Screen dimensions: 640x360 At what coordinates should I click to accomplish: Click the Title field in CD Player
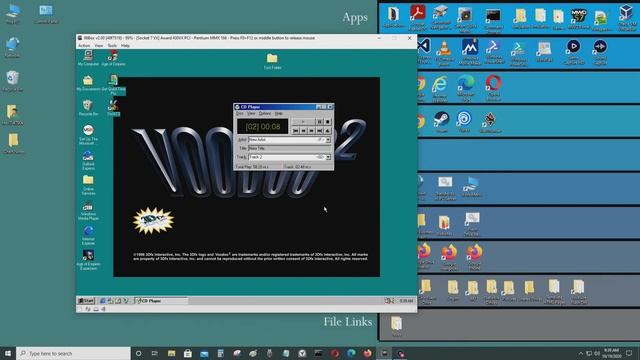(x=289, y=149)
